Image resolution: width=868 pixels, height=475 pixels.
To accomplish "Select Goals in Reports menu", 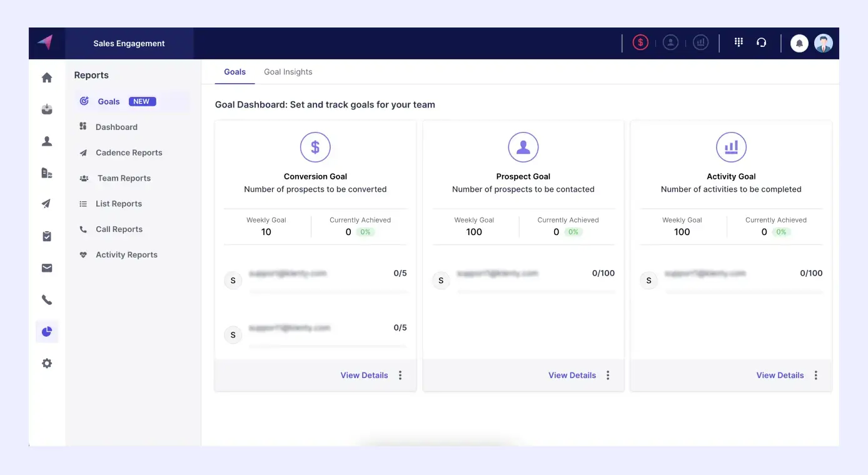I will tap(133, 101).
